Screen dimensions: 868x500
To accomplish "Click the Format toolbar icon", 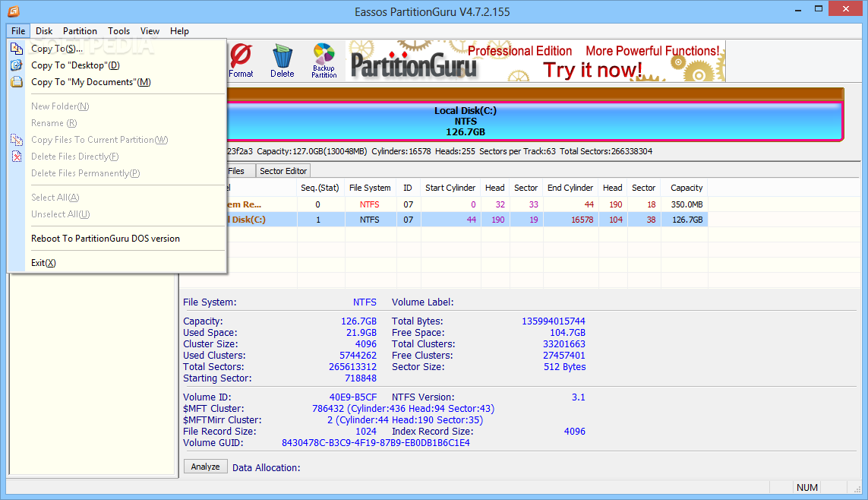I will tap(241, 61).
